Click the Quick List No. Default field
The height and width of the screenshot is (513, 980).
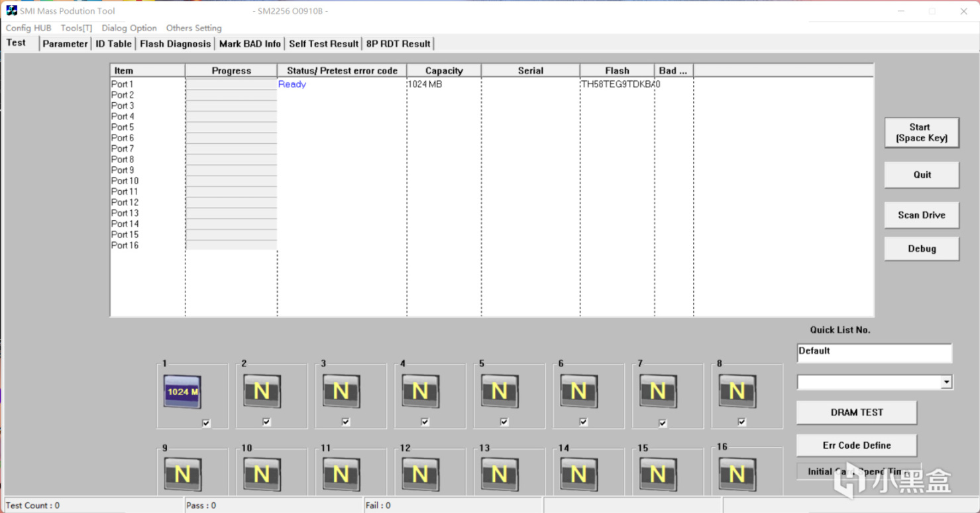pos(874,353)
